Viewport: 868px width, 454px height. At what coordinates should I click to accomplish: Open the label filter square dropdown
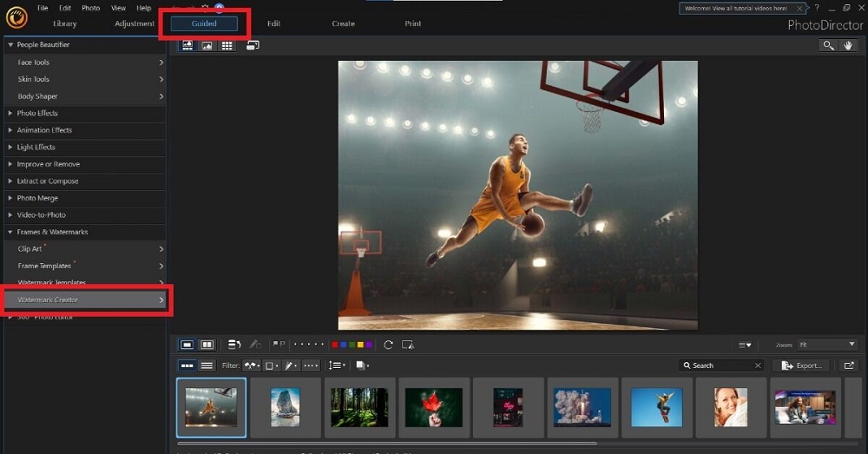click(x=271, y=365)
